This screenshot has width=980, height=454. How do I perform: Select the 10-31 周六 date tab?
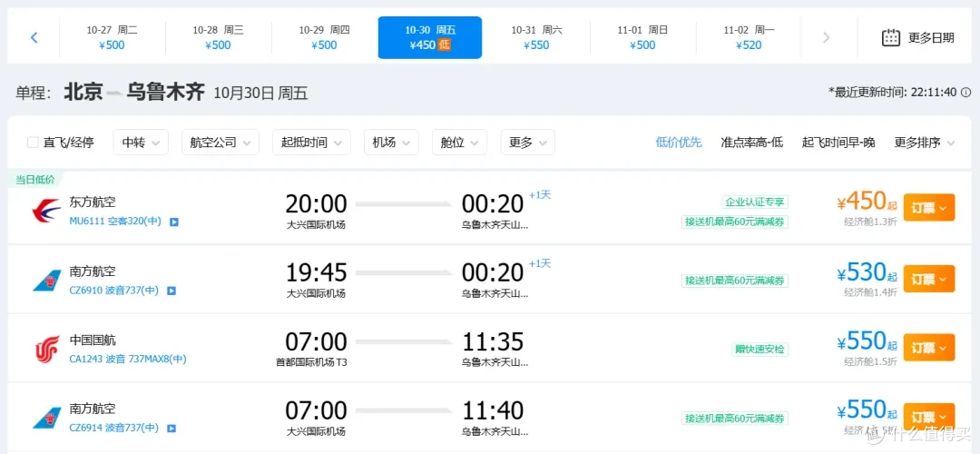(x=536, y=37)
